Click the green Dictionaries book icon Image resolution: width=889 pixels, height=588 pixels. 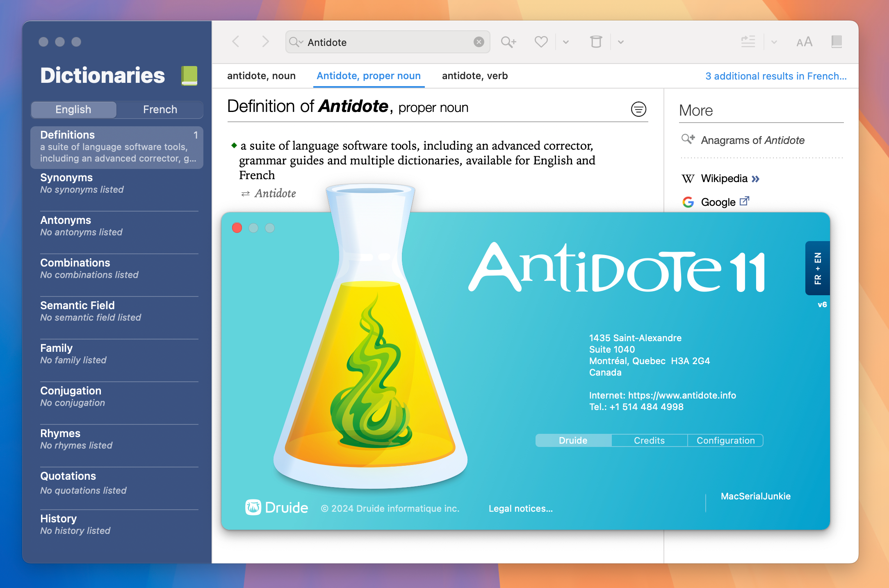click(189, 76)
